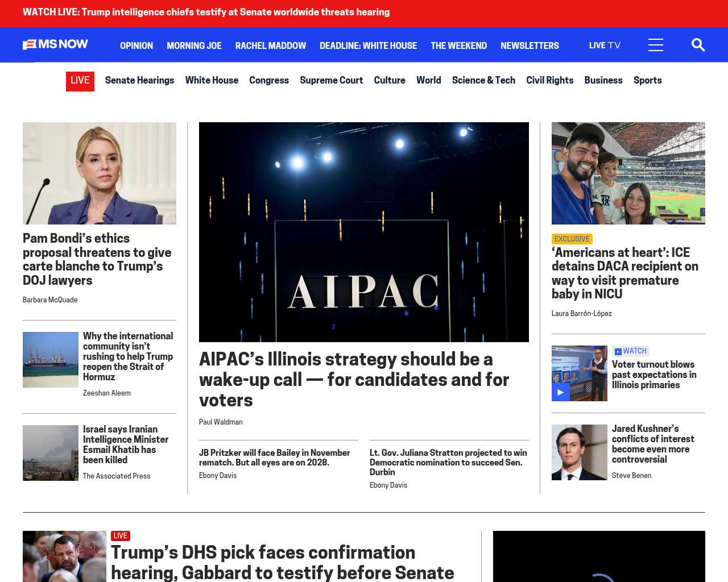Click the LIVE label above the DHS pick story
728x582 pixels.
120,536
